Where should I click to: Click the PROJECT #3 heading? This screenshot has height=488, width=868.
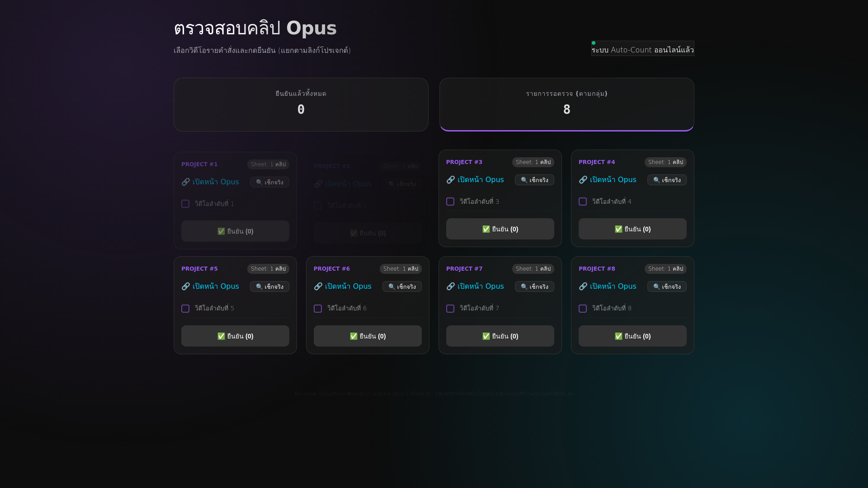[x=464, y=162]
